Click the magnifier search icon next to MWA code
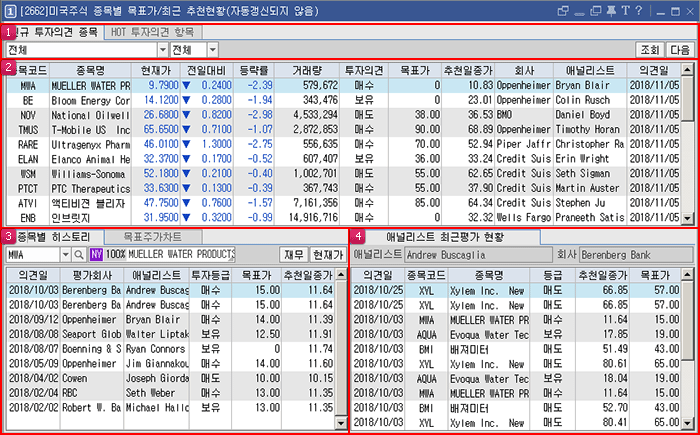 (78, 255)
